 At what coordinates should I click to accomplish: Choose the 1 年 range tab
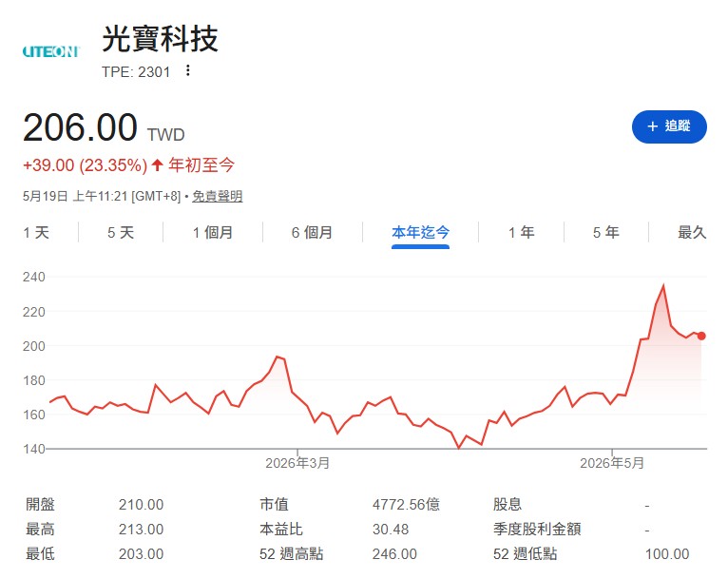click(x=522, y=232)
